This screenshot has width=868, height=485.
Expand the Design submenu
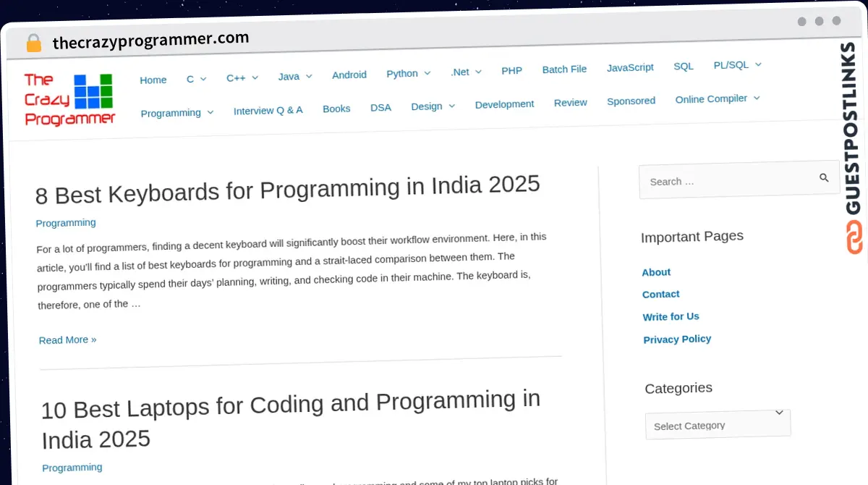coord(433,106)
